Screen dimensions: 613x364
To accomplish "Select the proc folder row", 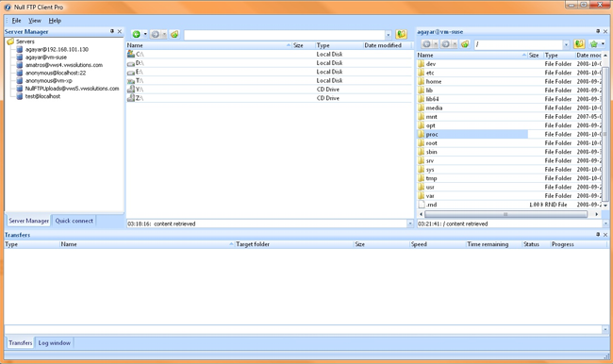I will click(x=509, y=134).
